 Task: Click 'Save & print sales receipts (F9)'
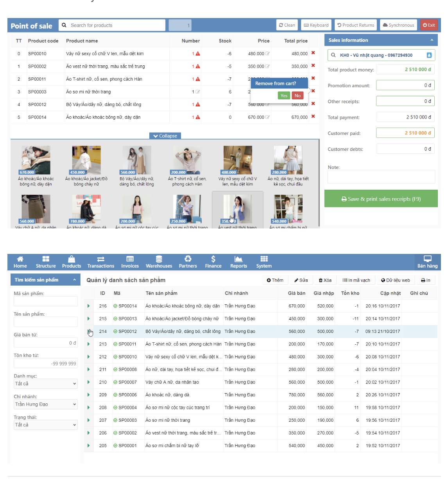coord(381,198)
